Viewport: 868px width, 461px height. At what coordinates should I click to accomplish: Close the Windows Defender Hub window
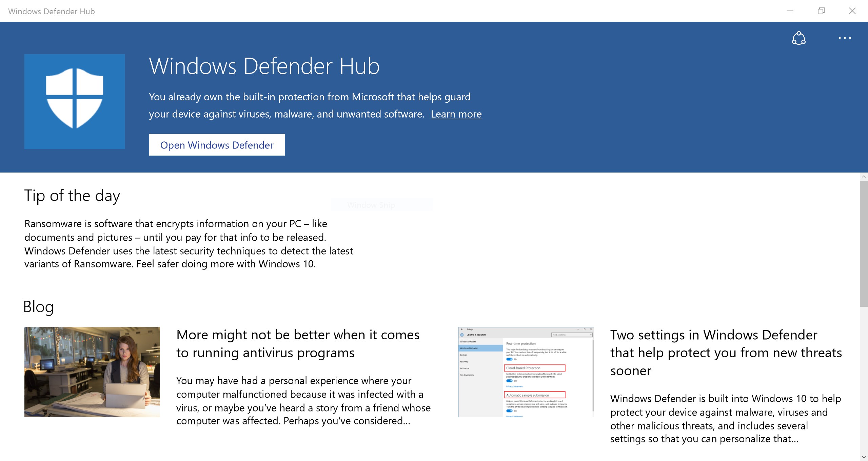click(x=852, y=11)
